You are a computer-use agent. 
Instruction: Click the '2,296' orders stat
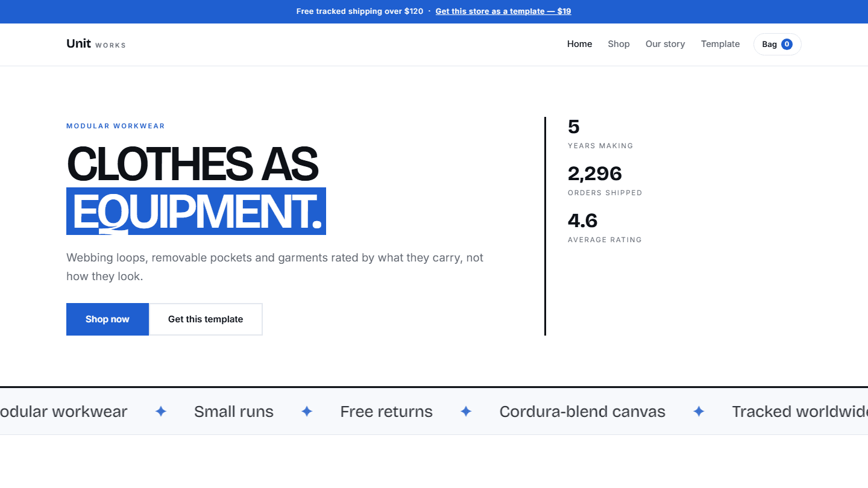click(595, 174)
